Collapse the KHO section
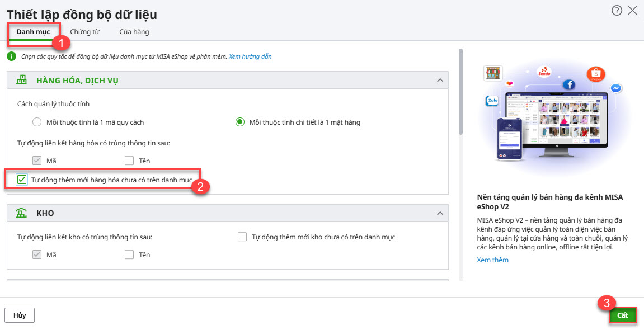Viewport: 644px width, 330px height. pos(439,213)
